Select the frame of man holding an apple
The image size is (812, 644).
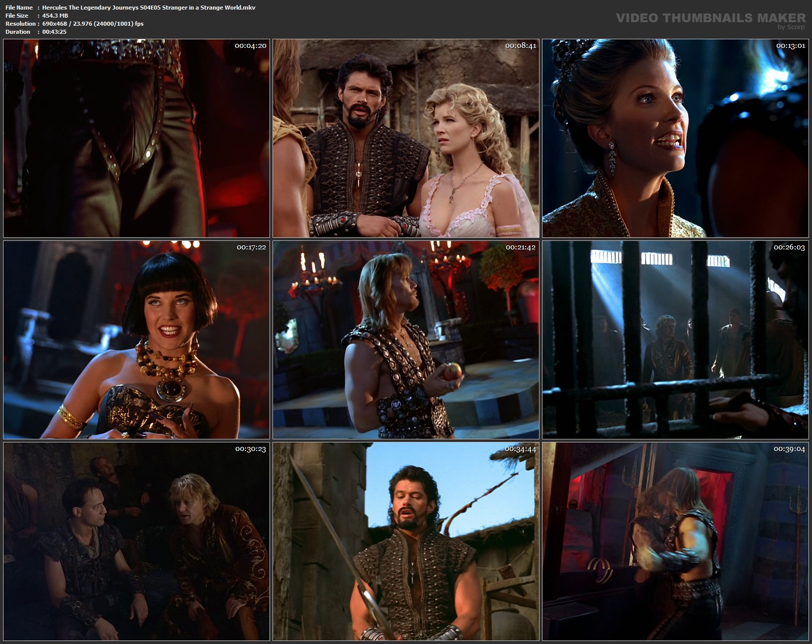tap(406, 340)
